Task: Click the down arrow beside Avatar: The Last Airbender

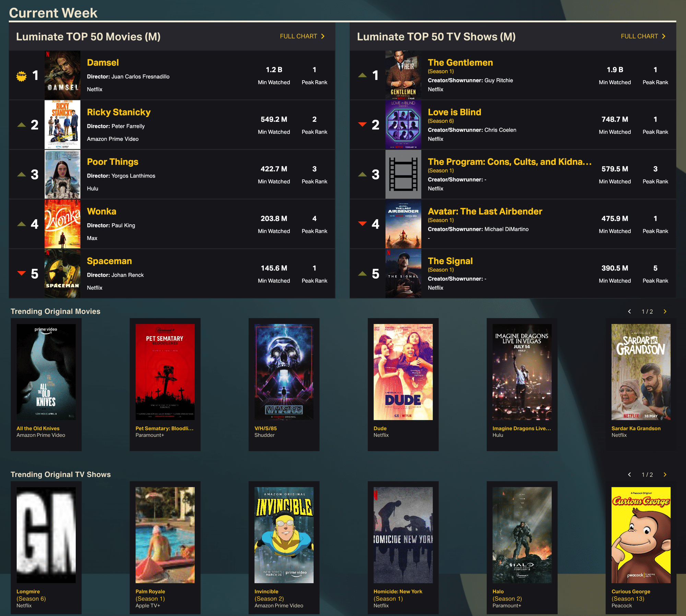Action: click(x=362, y=223)
